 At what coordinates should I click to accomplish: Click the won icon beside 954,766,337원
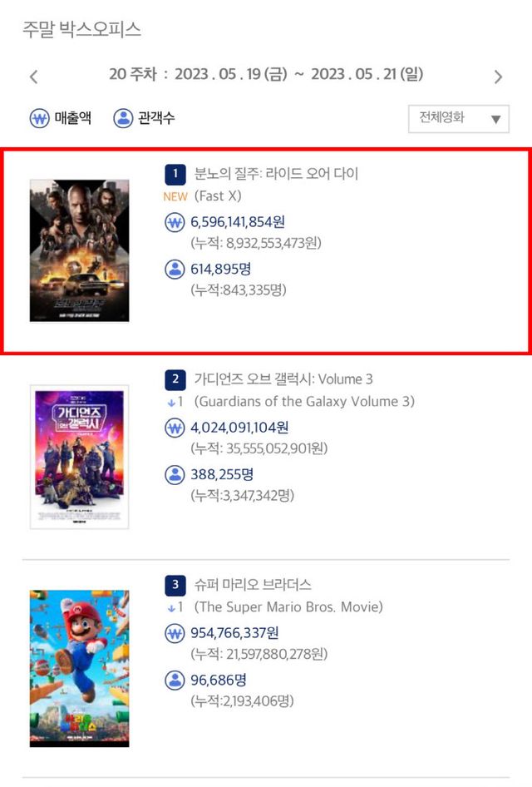[175, 633]
